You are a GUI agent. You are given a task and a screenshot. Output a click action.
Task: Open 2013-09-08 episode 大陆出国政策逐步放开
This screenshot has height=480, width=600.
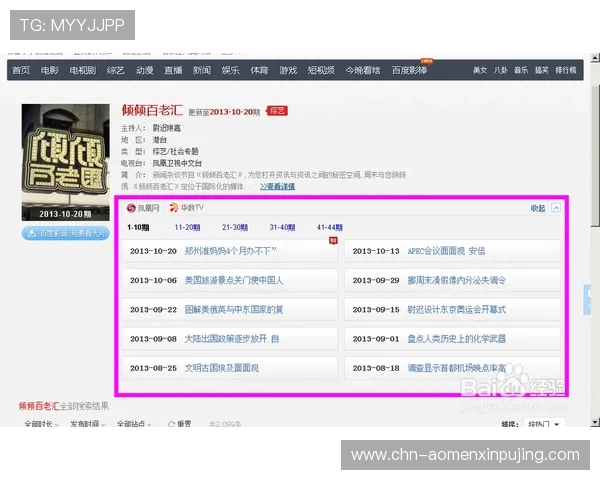click(230, 339)
